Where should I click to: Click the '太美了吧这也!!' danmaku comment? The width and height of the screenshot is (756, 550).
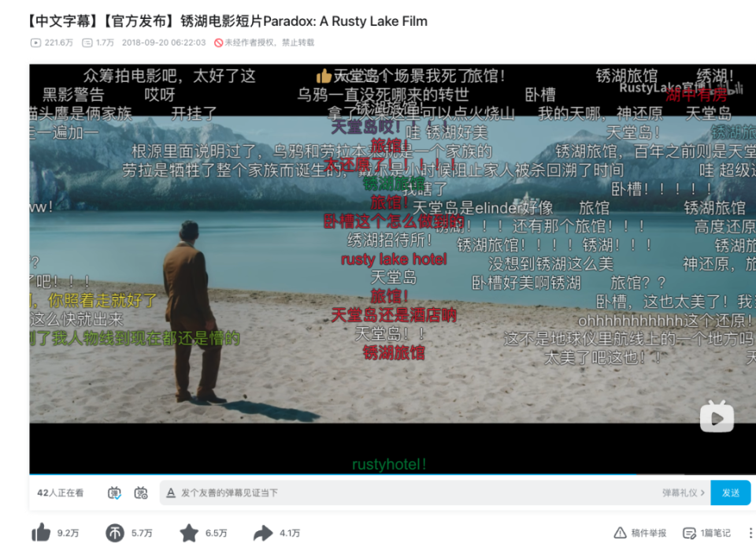point(602,358)
